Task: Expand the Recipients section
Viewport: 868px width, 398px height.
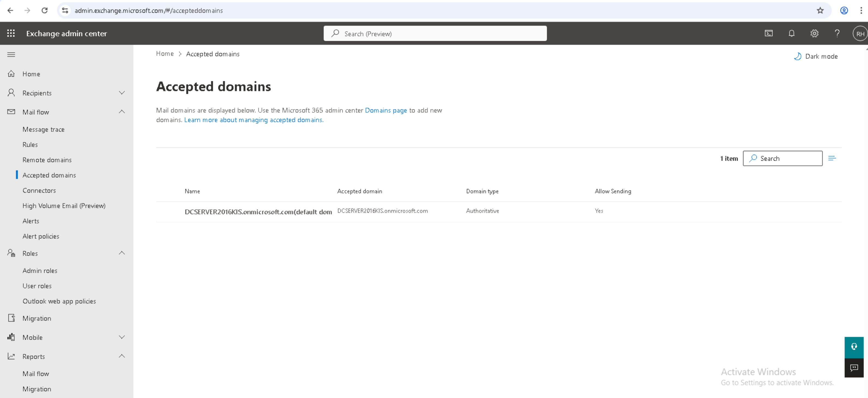Action: [122, 93]
